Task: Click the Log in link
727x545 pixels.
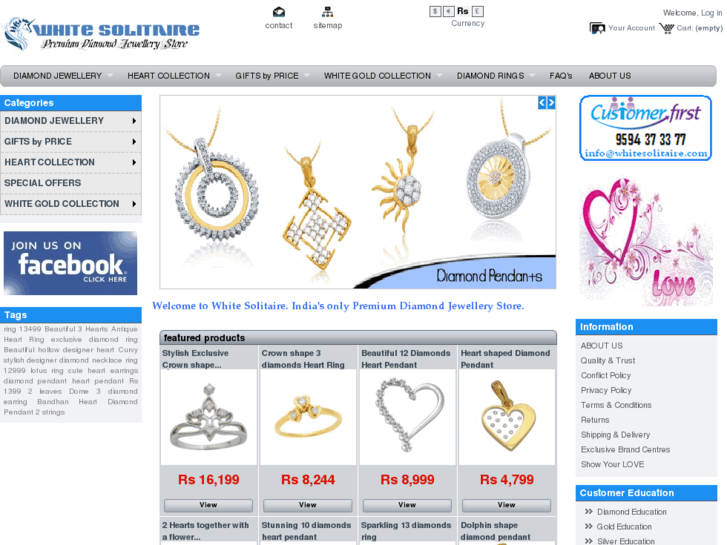Action: pos(711,13)
